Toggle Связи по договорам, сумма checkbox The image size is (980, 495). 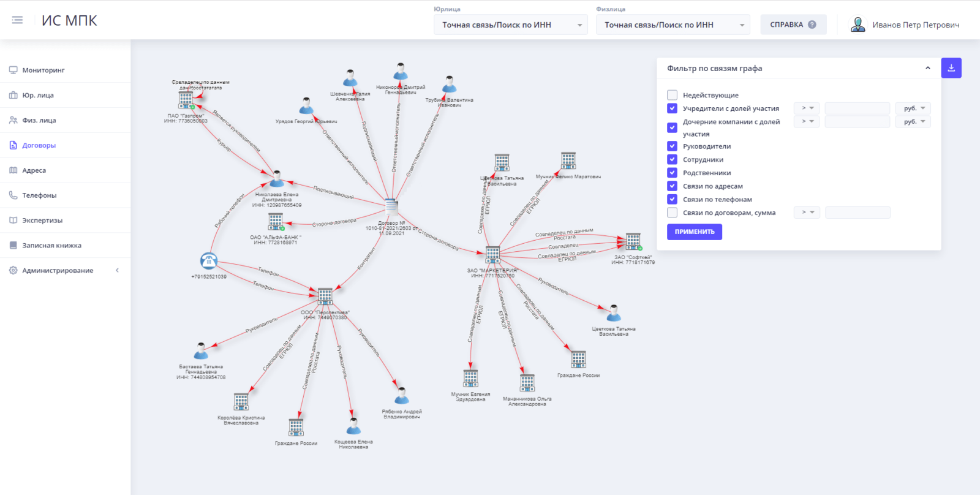(672, 213)
